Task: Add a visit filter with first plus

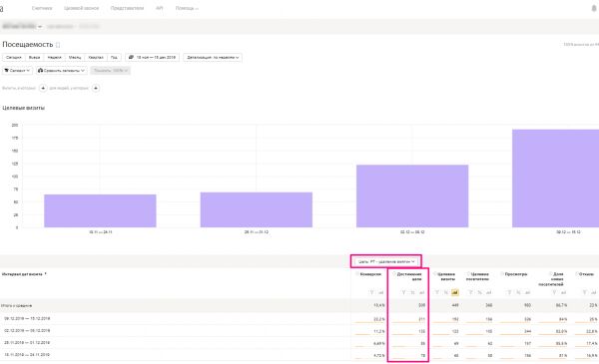Action: 43,88
